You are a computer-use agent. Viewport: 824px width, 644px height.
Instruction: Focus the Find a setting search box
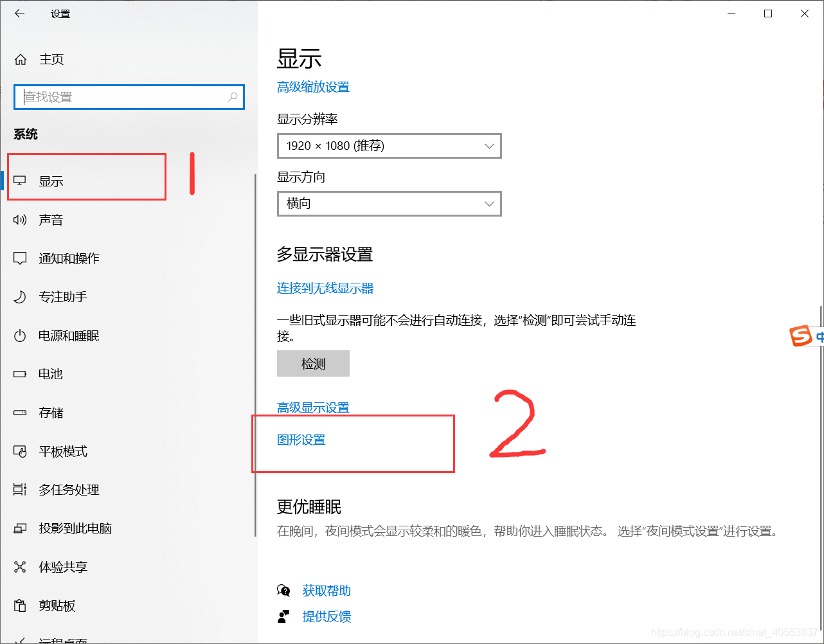129,97
